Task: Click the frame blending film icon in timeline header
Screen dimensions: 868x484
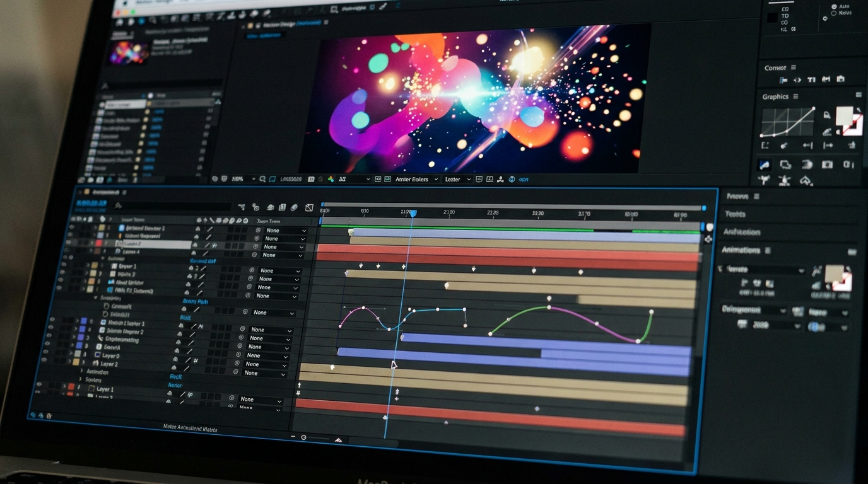Action: click(x=282, y=207)
